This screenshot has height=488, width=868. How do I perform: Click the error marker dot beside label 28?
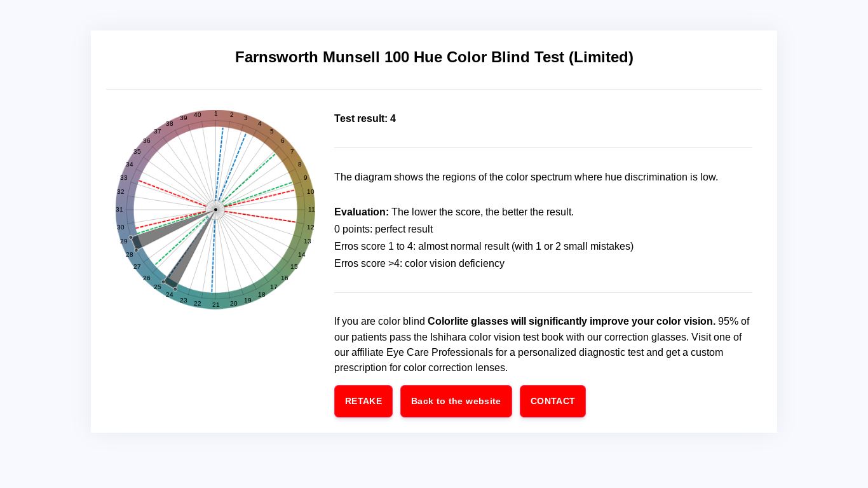tap(136, 250)
